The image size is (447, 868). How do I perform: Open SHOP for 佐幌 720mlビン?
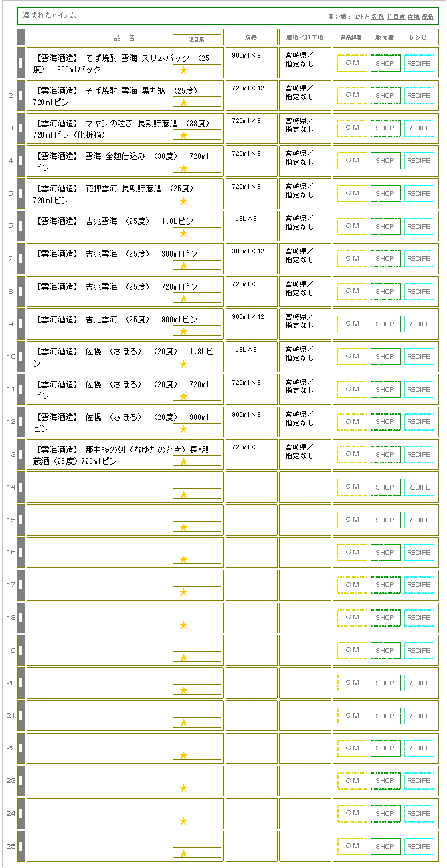click(385, 389)
